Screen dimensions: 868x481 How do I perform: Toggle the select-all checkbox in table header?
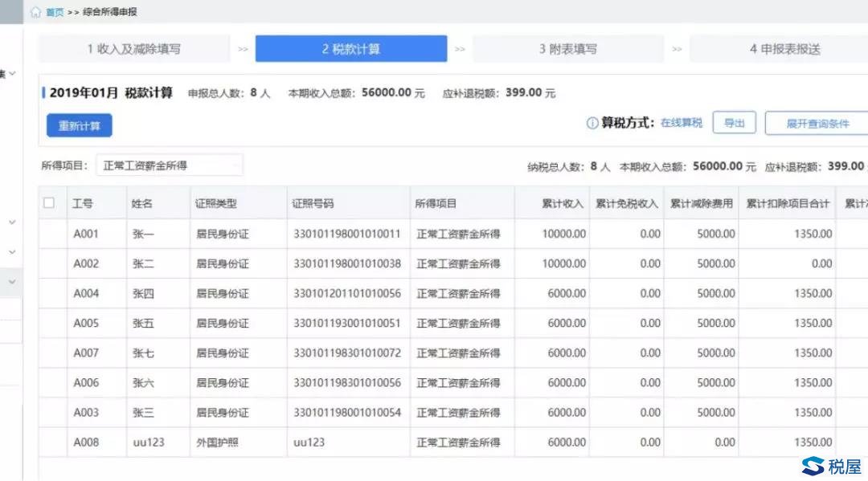[49, 203]
